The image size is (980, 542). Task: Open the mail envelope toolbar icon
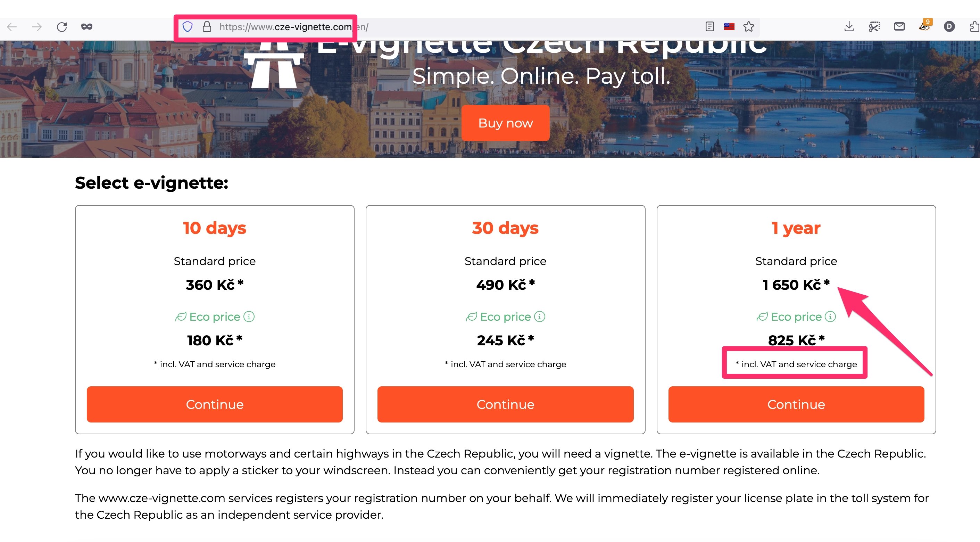[899, 27]
